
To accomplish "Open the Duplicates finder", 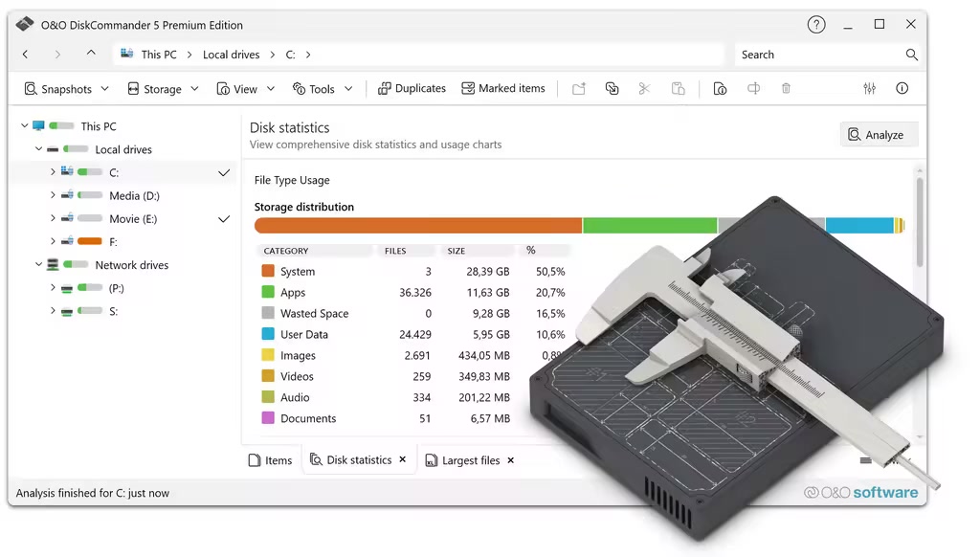I will tap(412, 88).
